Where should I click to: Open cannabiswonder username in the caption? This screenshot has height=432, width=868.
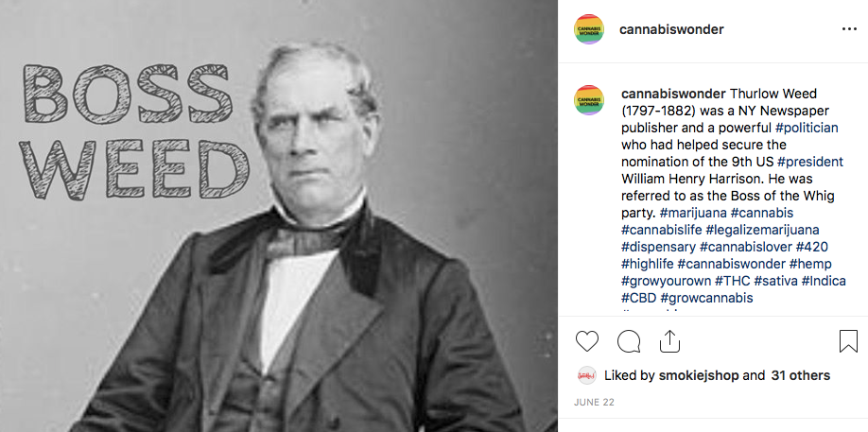(673, 94)
